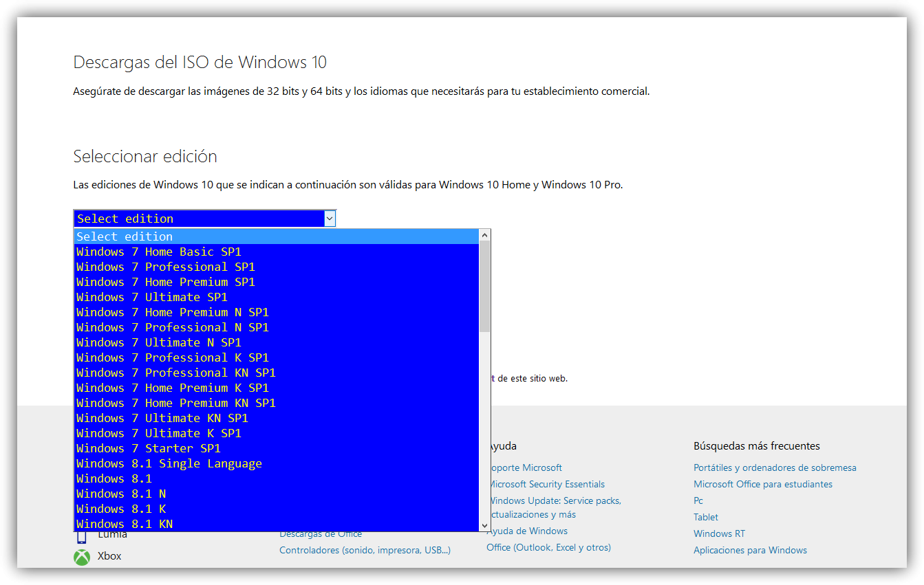The image size is (924, 585).
Task: Click the "Descargas del ISO de Windows 10" heading
Action: [x=200, y=63]
